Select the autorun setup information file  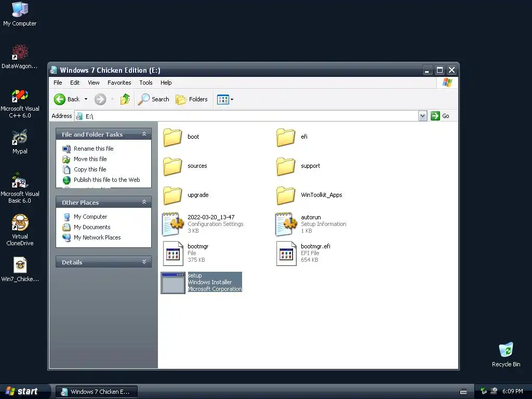(x=311, y=224)
